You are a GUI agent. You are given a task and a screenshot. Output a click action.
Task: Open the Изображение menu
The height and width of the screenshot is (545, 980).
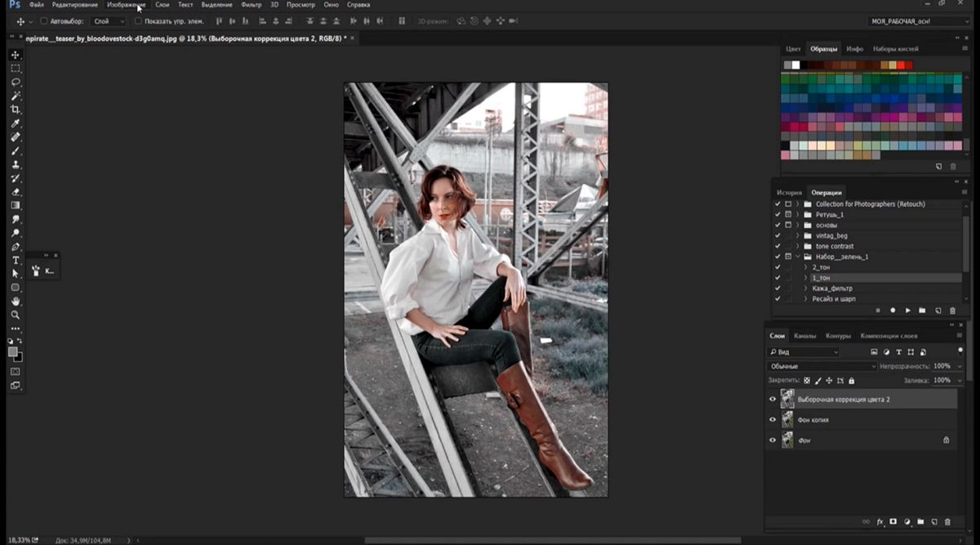[126, 5]
